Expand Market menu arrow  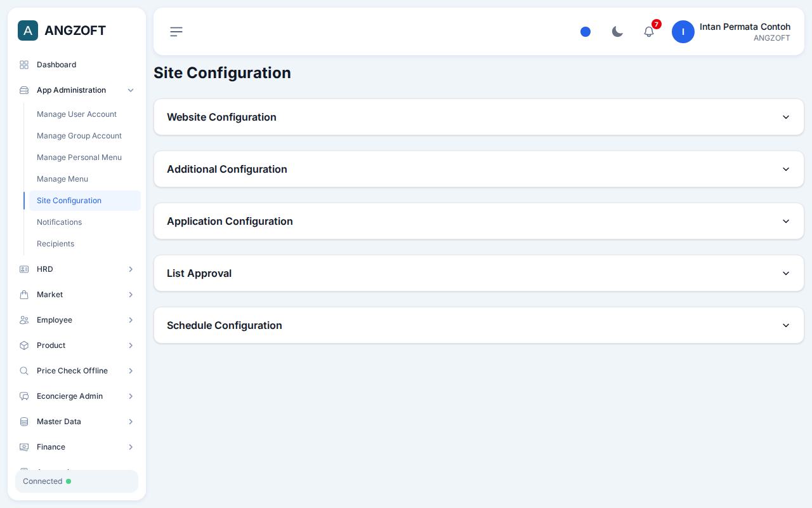pyautogui.click(x=131, y=295)
